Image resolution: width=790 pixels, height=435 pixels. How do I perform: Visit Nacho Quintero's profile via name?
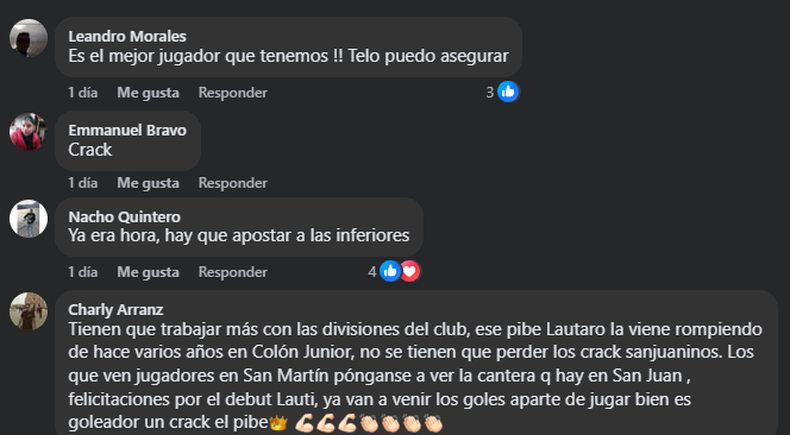[x=124, y=217]
